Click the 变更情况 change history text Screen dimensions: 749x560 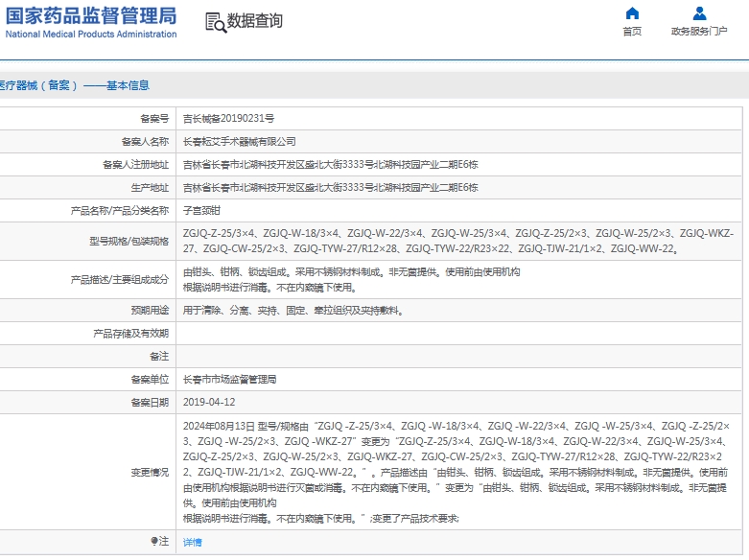click(x=456, y=472)
